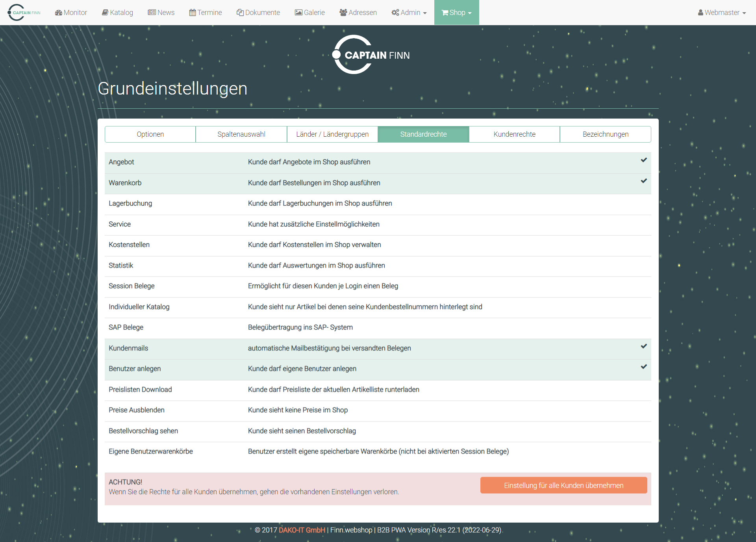Click the News newspaper icon

[152, 13]
